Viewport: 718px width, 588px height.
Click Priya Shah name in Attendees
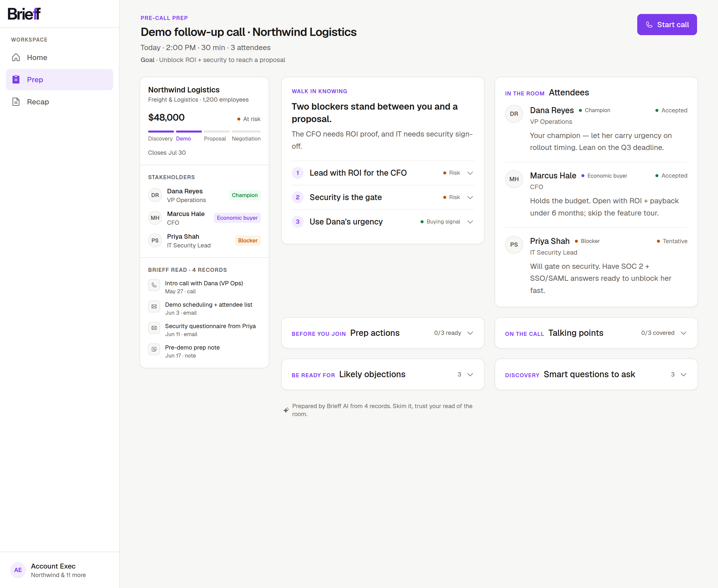point(550,241)
